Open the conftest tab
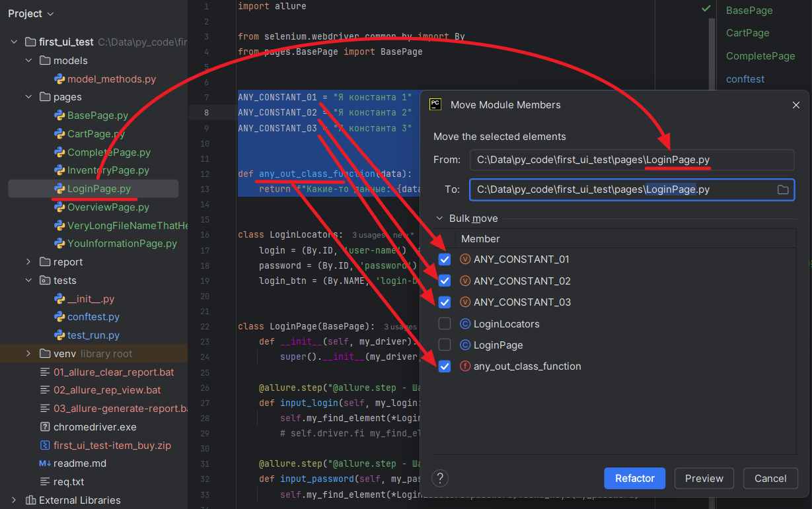The height and width of the screenshot is (509, 812). pyautogui.click(x=745, y=79)
